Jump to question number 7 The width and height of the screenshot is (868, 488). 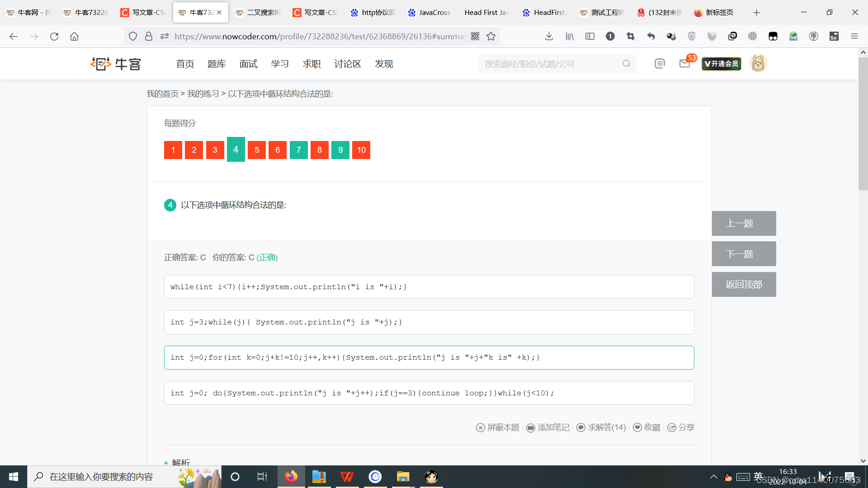[x=299, y=150]
